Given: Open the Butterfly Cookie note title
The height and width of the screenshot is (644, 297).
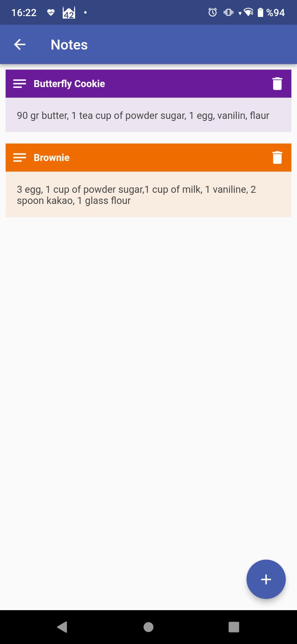Looking at the screenshot, I should pos(69,84).
